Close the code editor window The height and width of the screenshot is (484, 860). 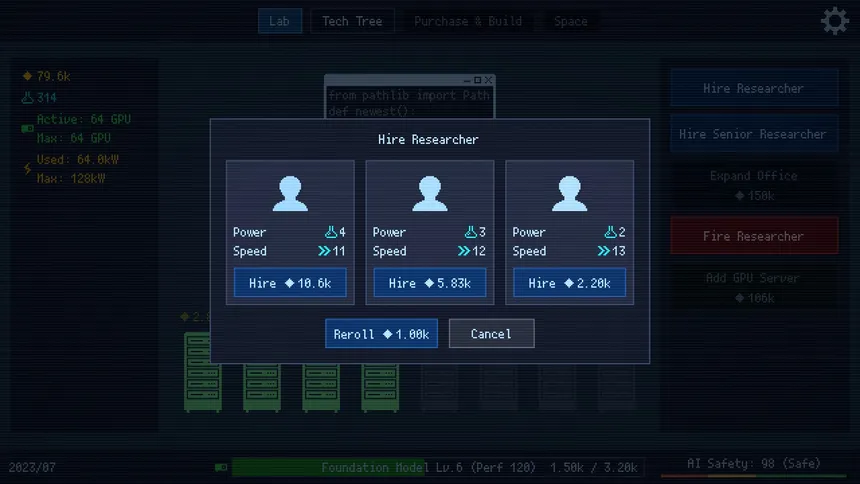point(488,80)
